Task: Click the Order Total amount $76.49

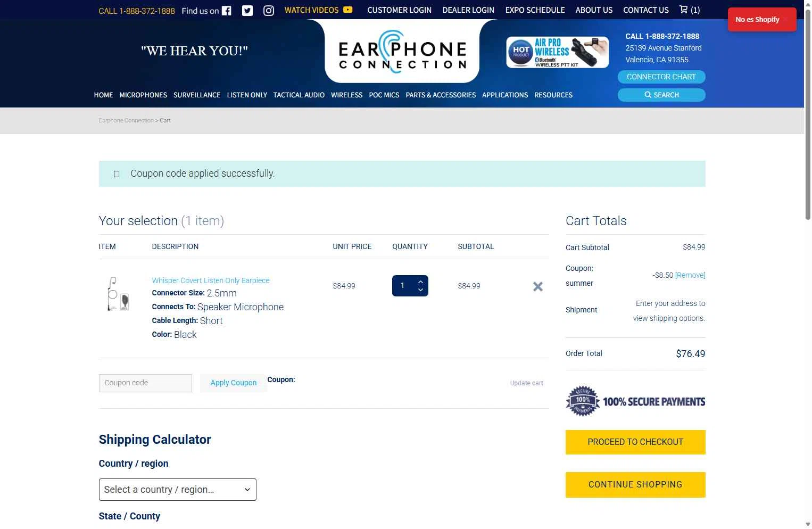Action: (691, 354)
